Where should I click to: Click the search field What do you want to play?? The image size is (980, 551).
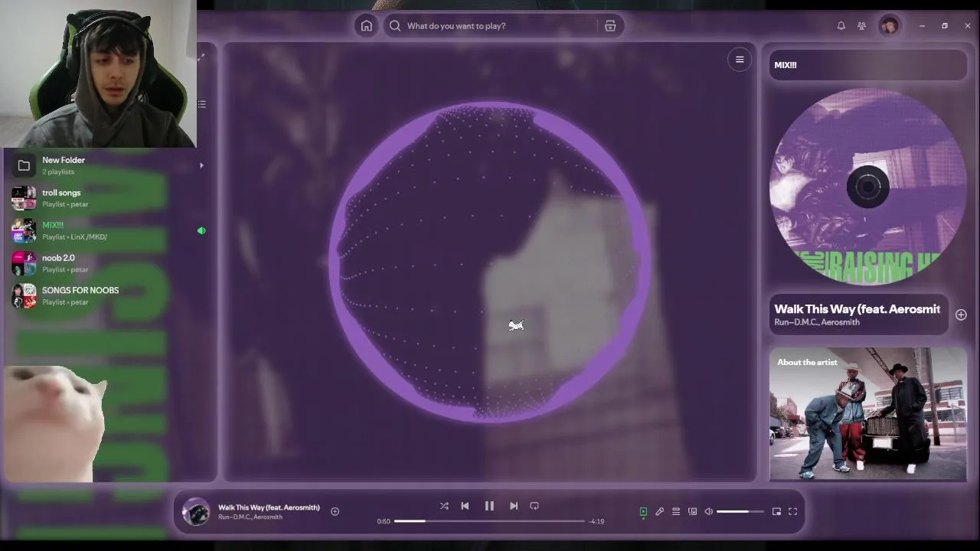490,26
